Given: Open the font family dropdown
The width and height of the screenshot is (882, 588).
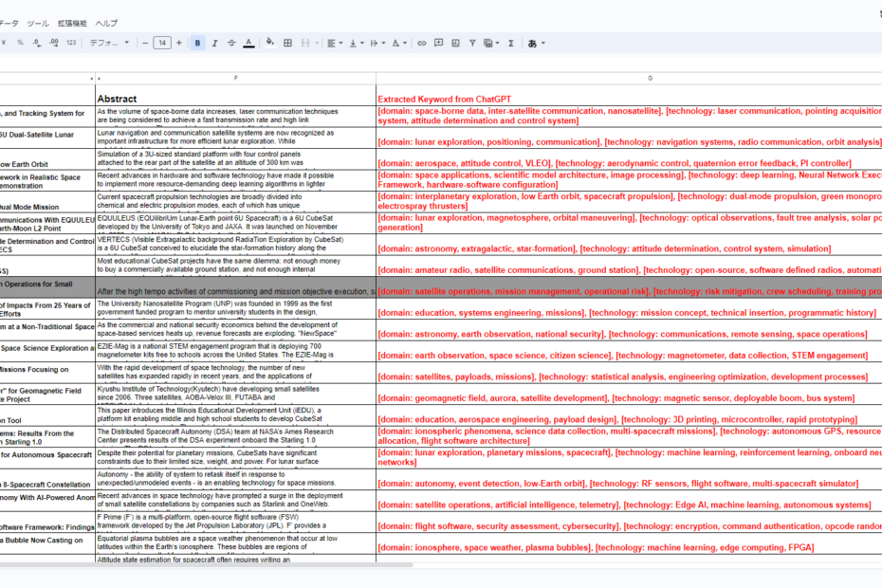Looking at the screenshot, I should click(x=110, y=43).
